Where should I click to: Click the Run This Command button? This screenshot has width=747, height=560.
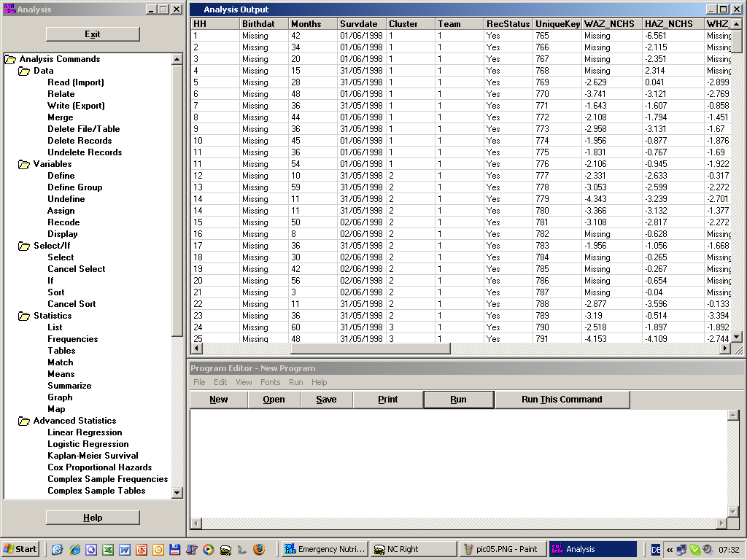point(562,400)
